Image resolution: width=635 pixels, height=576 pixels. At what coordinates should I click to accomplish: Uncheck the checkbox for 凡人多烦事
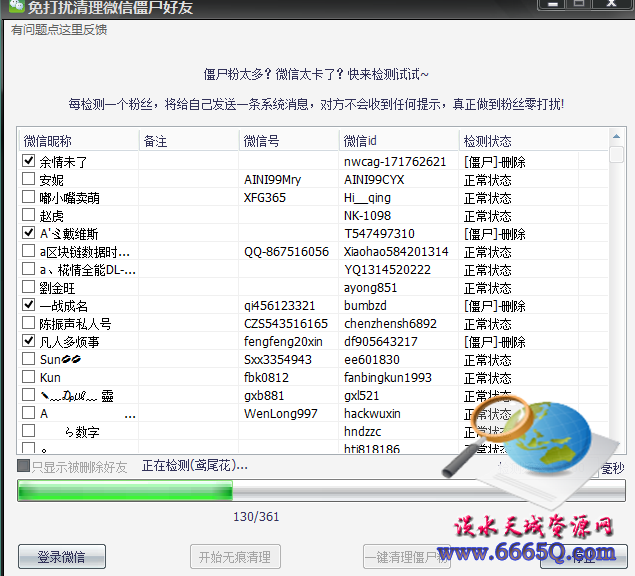[28, 341]
